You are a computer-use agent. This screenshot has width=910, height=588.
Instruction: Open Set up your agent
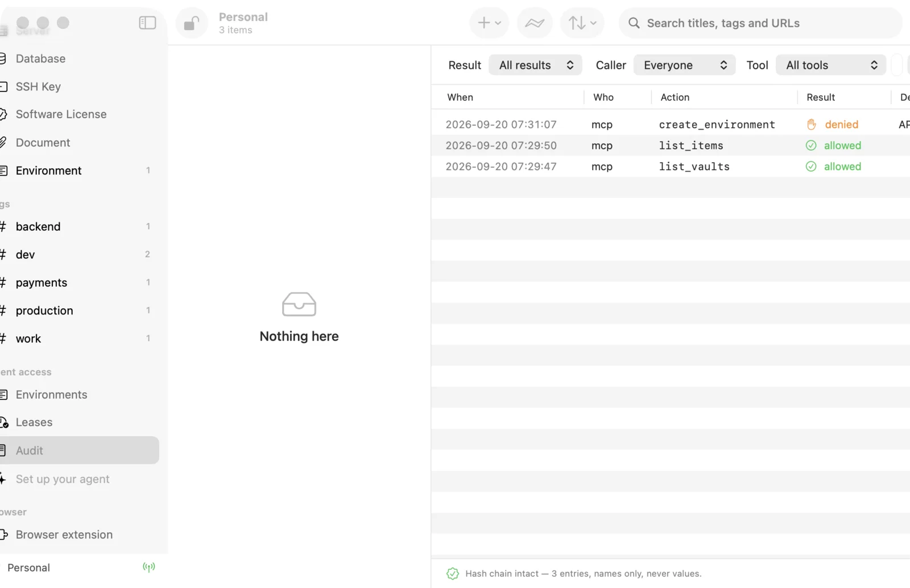point(80,479)
